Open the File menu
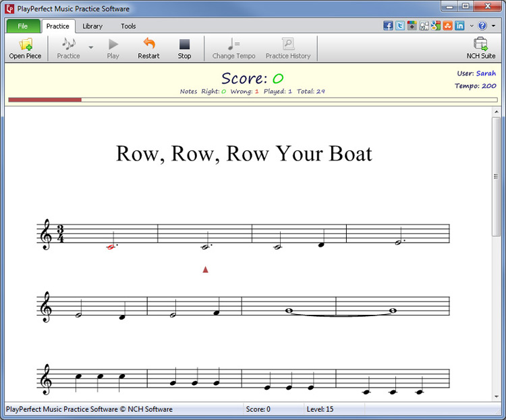Viewport: 506px width, 420px height. point(22,26)
